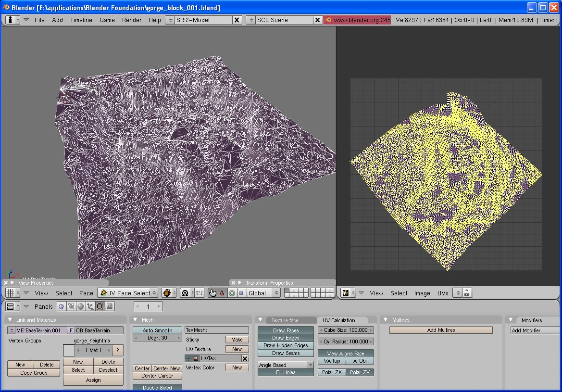Remove the UVTex layer with X
Image resolution: width=562 pixels, height=392 pixels.
(x=245, y=359)
